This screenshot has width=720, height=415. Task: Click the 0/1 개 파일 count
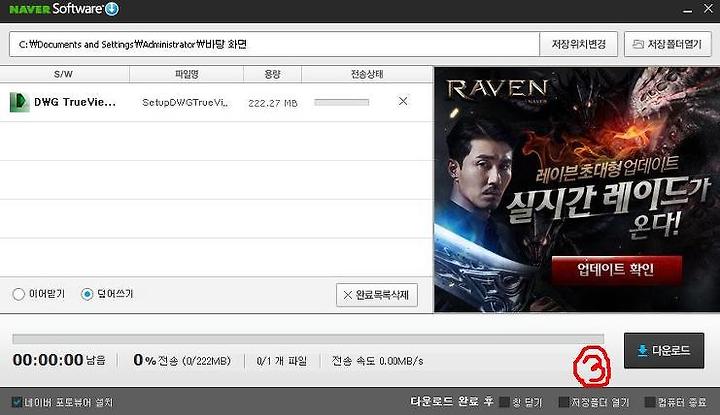tap(281, 361)
